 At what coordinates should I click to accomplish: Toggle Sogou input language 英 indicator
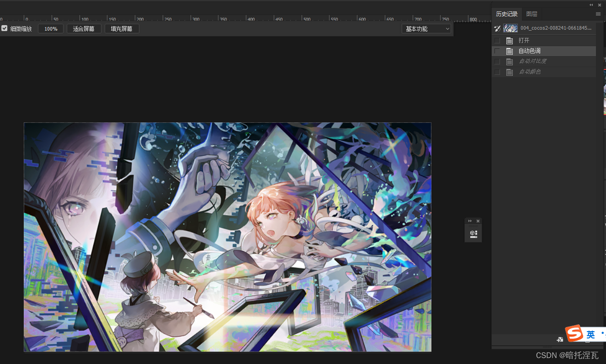590,334
